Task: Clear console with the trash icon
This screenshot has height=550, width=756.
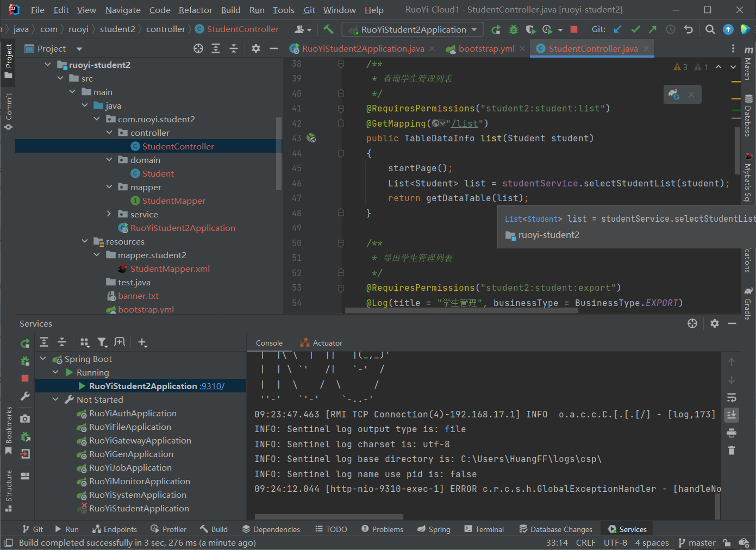Action: tap(732, 450)
